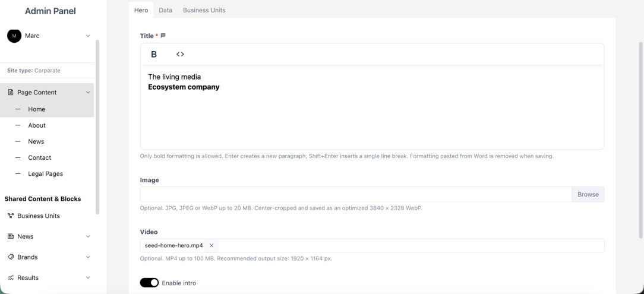Open the Business Units tab

click(204, 10)
